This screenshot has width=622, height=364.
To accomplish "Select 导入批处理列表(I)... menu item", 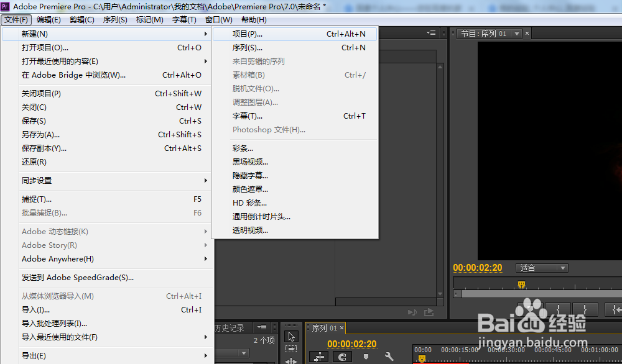I will pyautogui.click(x=106, y=324).
